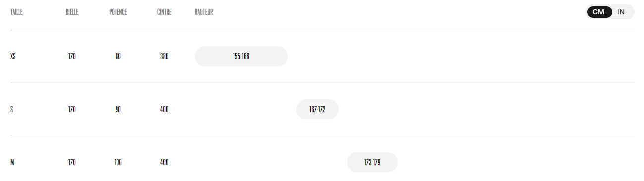Select the M size row label
644x181 pixels.
click(12, 162)
